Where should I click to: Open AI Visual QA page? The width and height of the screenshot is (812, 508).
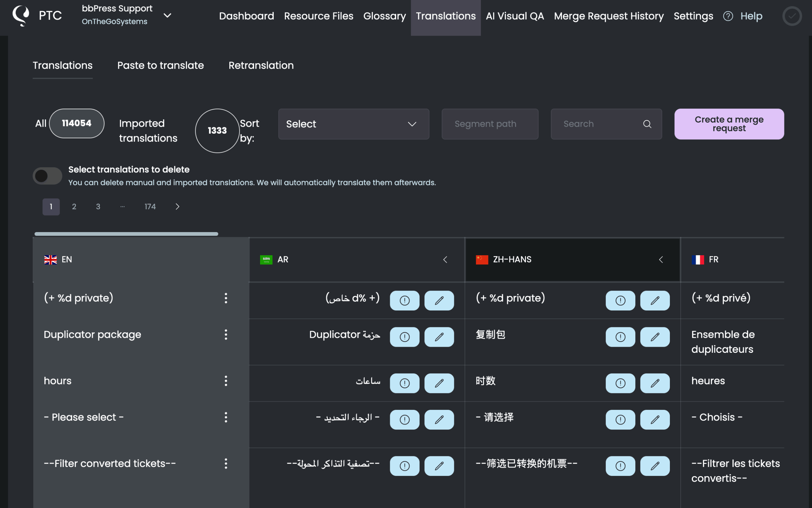(515, 16)
